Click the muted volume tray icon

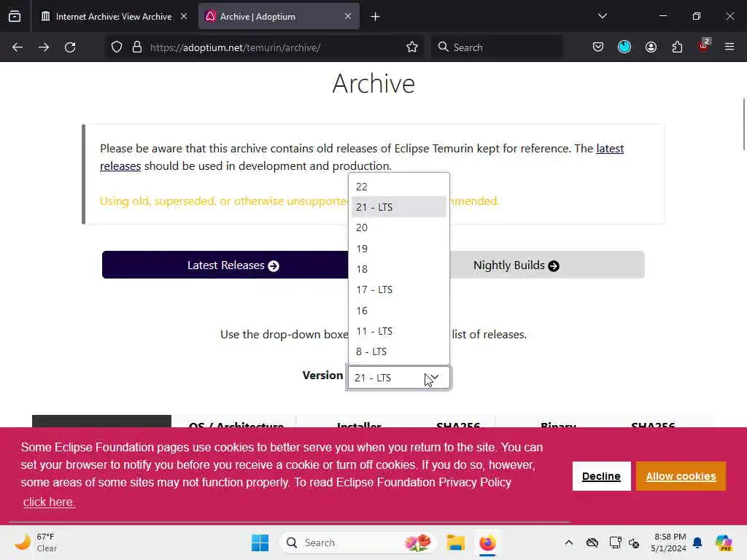(634, 542)
